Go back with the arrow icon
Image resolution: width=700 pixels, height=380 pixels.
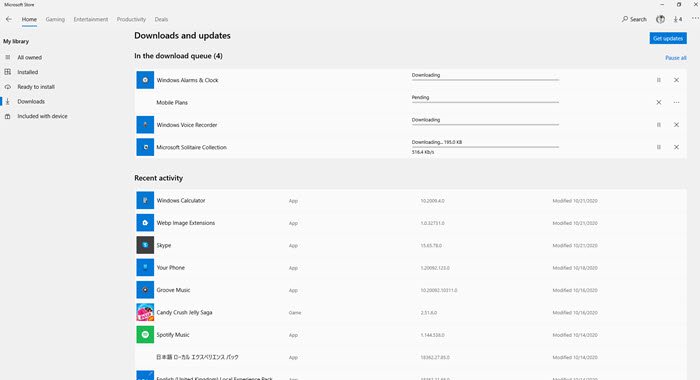tap(8, 19)
